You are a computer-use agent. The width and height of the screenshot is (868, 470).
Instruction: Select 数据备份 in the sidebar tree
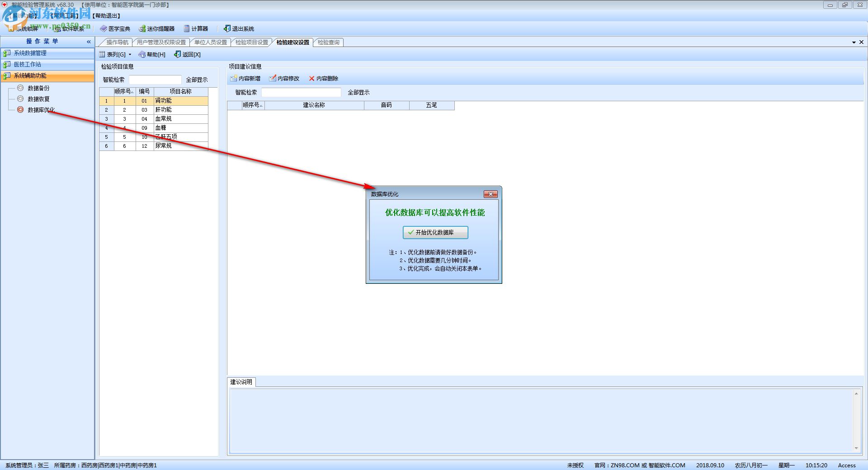point(38,88)
